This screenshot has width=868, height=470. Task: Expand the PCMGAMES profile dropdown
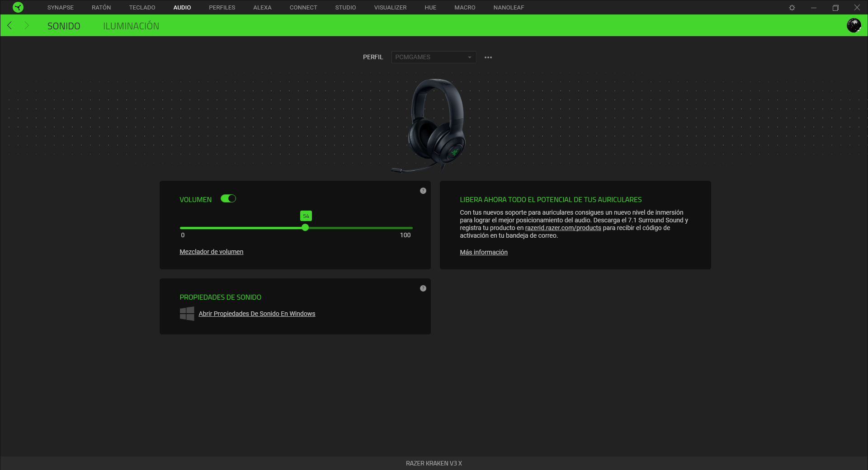coord(434,57)
